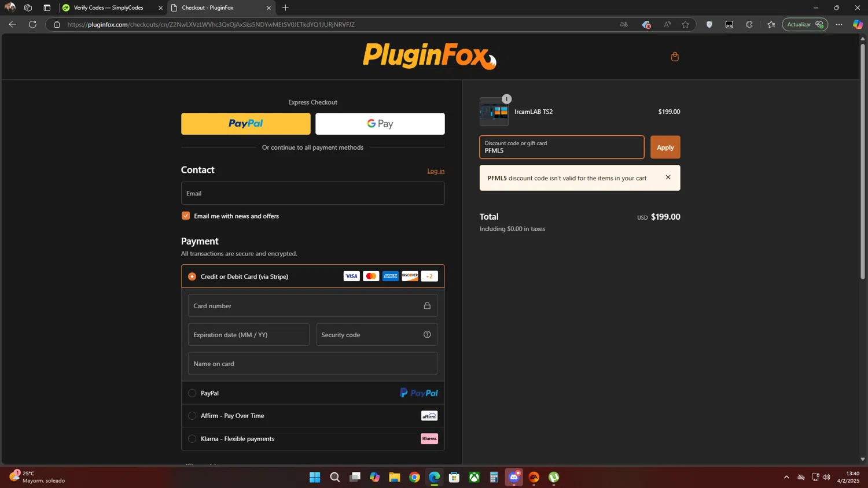Image resolution: width=868 pixels, height=488 pixels.
Task: Select Klarna - Flexible payments option
Action: (192, 439)
